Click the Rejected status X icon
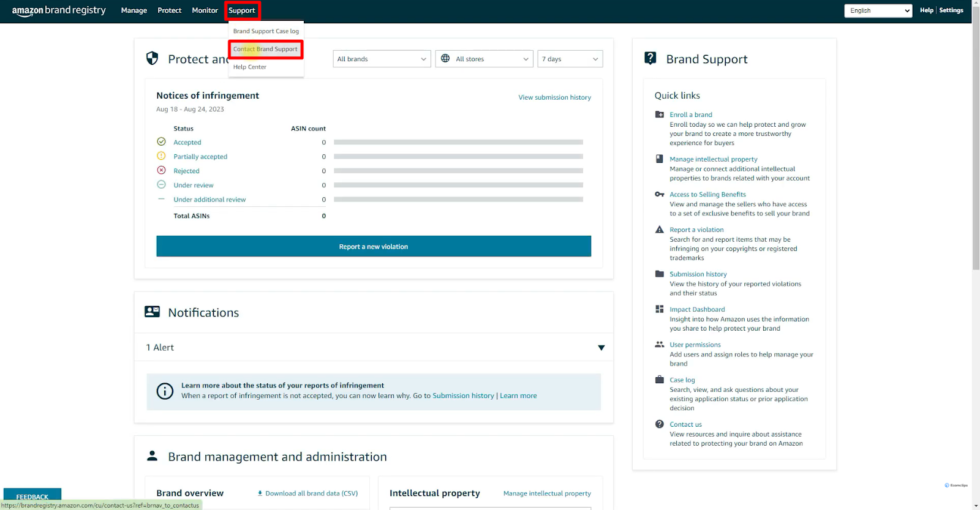Screen dimensions: 980x510 coord(161,170)
